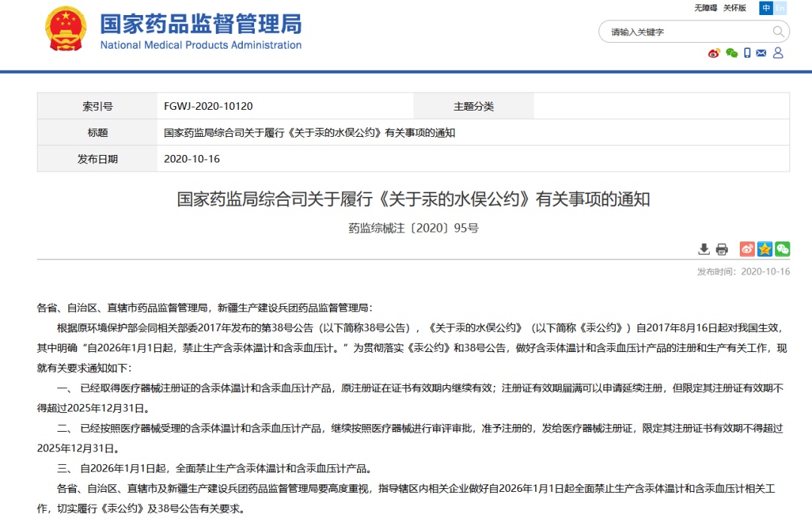Click the National Medical Products Administration emblem
812x522 pixels.
pyautogui.click(x=66, y=29)
